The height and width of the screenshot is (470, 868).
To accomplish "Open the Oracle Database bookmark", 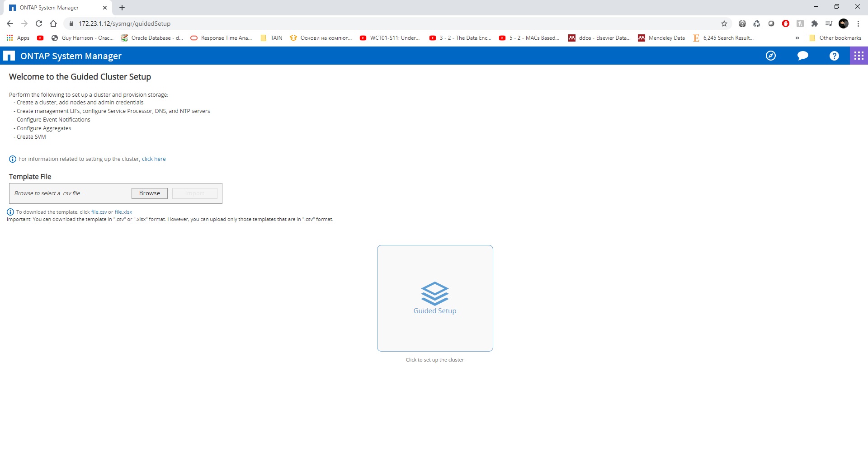I will (152, 38).
